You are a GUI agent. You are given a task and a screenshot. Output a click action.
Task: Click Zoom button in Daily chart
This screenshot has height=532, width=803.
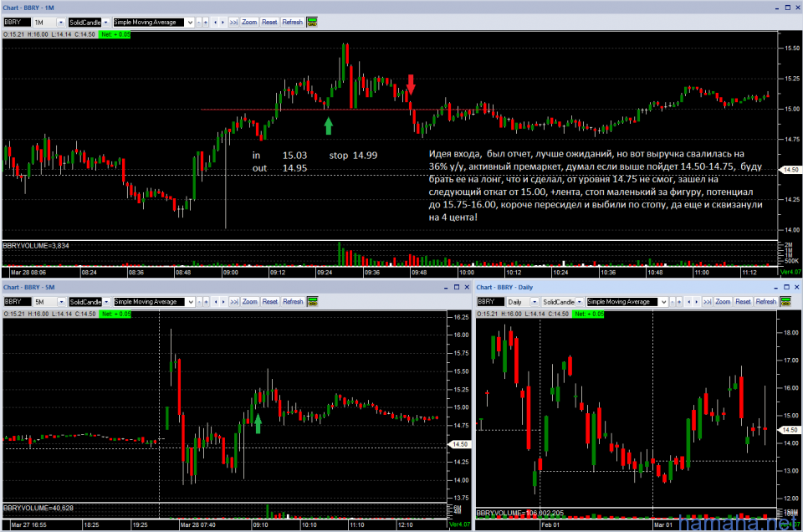coord(723,302)
